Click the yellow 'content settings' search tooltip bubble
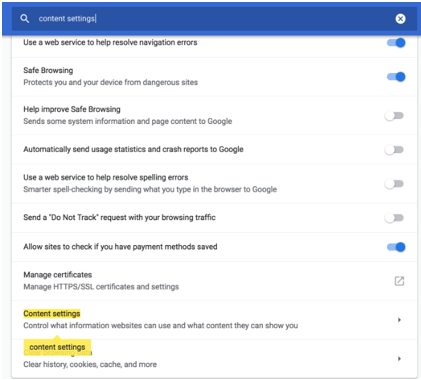 57,347
